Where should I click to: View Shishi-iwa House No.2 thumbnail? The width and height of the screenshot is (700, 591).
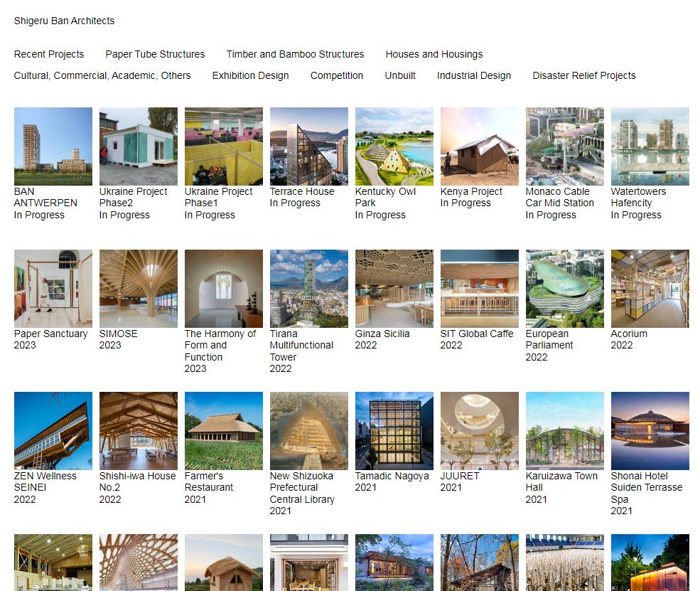point(139,431)
